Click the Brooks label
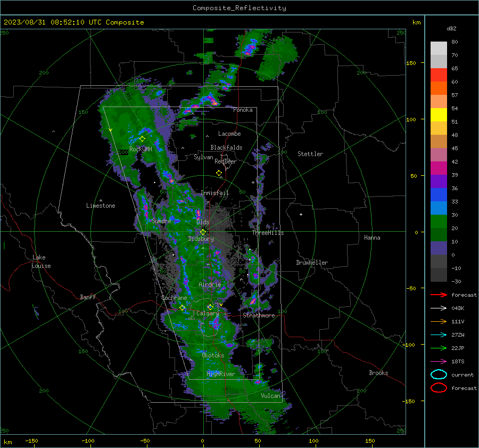This screenshot has width=479, height=448. [378, 373]
